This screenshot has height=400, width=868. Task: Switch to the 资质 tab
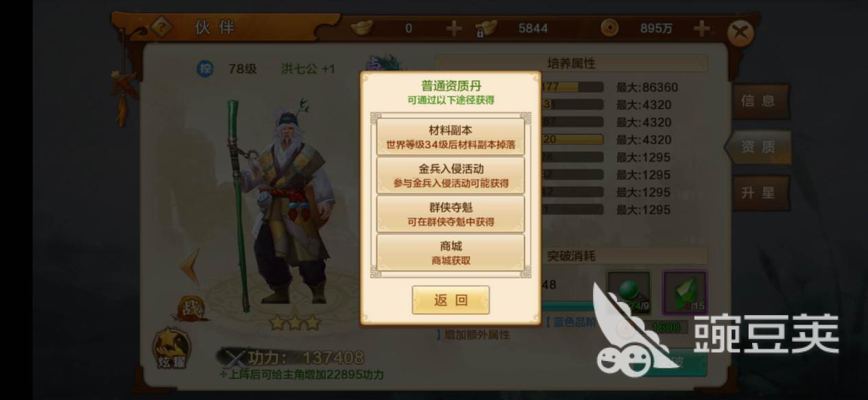[758, 147]
